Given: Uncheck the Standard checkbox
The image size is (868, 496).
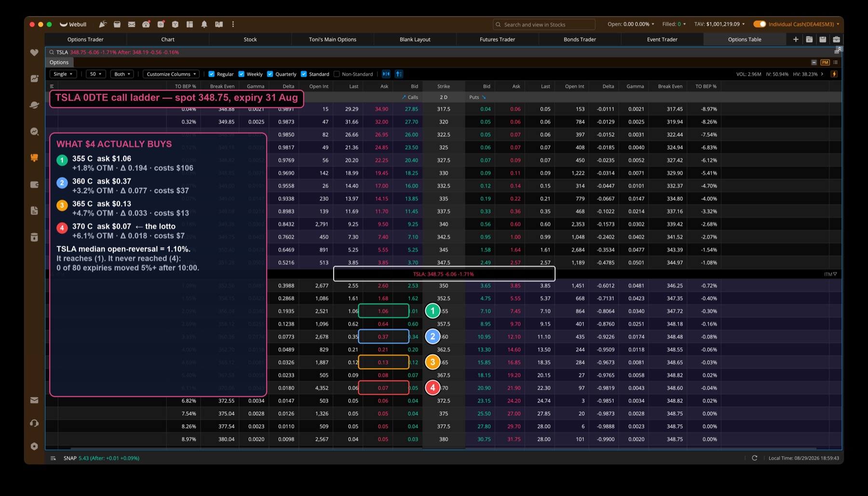Looking at the screenshot, I should (304, 74).
